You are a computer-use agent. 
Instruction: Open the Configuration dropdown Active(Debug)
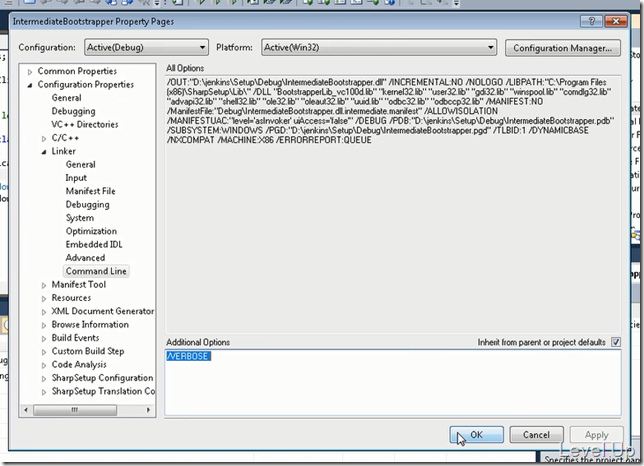tap(146, 47)
